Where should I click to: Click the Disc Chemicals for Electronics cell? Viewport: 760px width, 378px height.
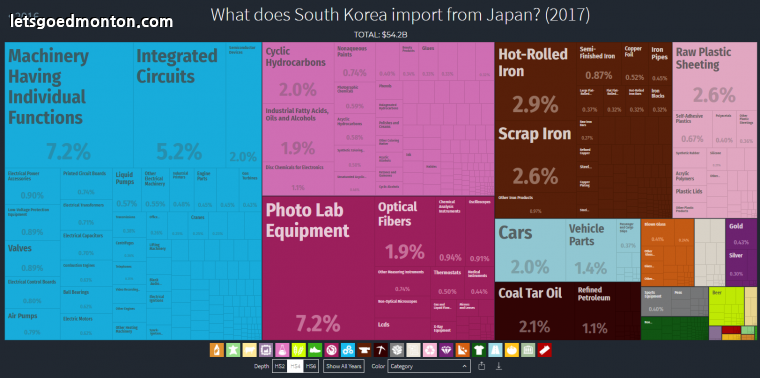[298, 179]
